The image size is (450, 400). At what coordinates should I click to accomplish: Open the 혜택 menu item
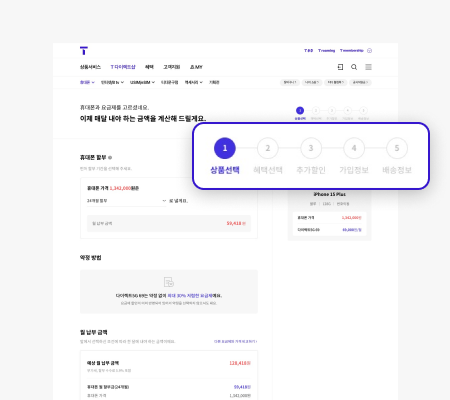149,67
